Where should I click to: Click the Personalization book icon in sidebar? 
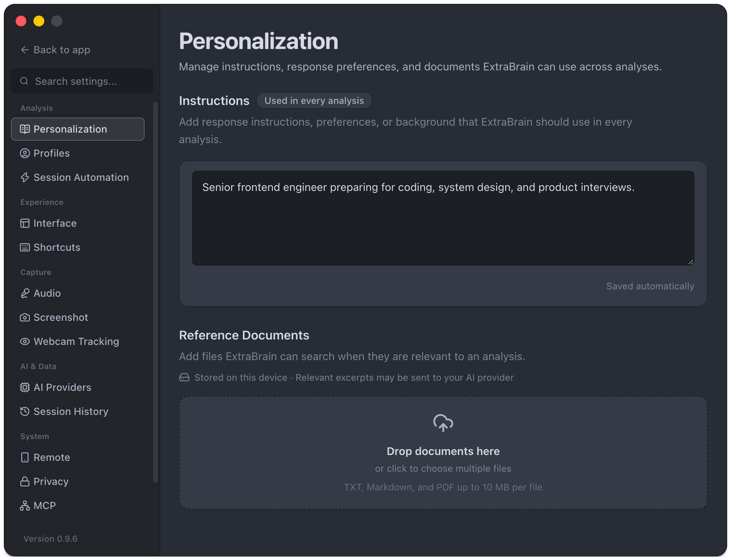coord(25,129)
